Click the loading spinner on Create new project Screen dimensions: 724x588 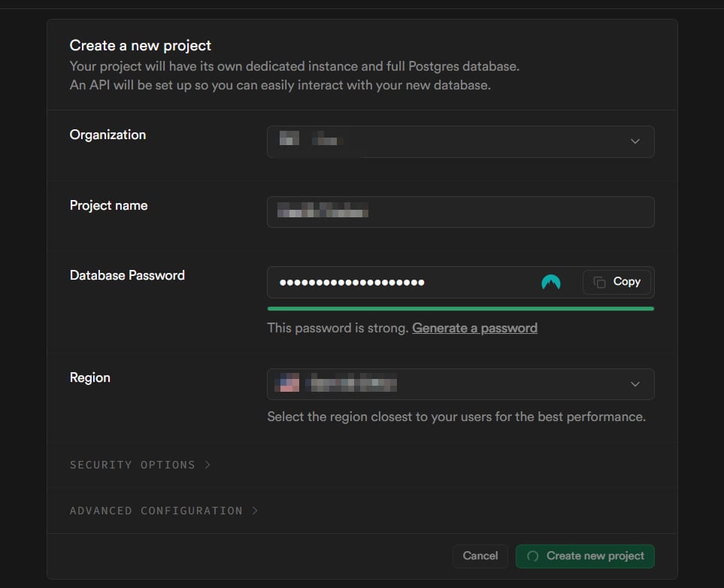(533, 556)
